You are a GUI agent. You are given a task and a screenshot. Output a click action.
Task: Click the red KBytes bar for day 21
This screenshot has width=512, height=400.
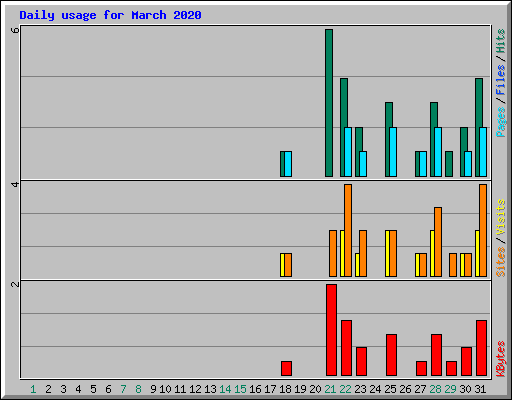pos(331,330)
